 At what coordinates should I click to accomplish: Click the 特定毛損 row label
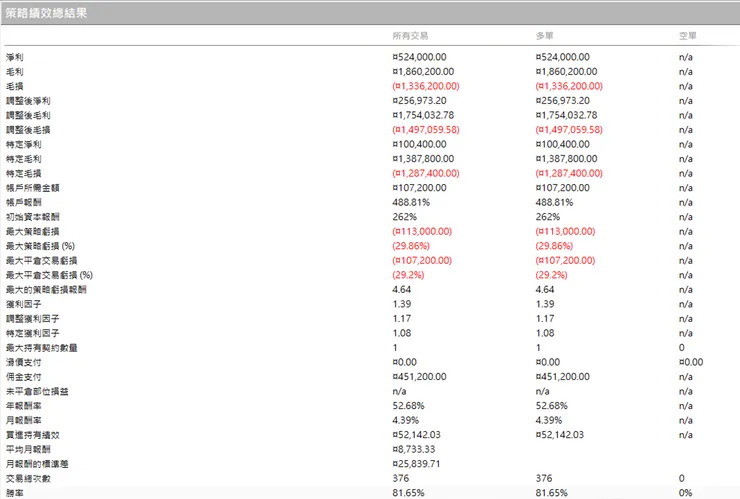point(24,173)
